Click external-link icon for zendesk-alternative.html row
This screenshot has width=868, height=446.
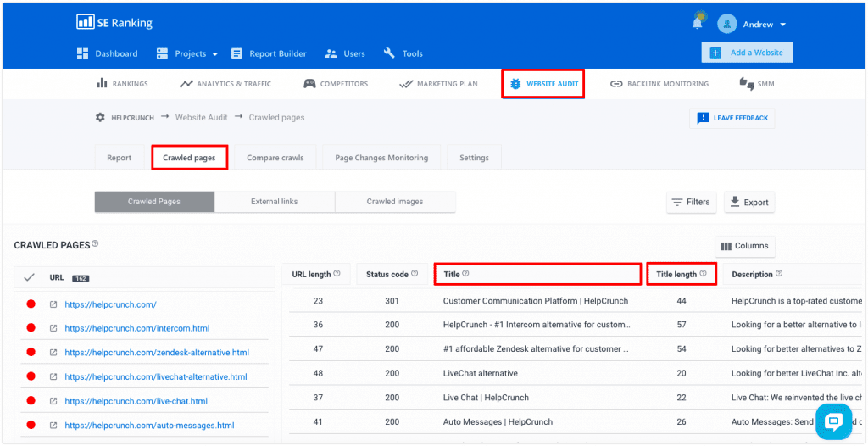[x=53, y=353]
